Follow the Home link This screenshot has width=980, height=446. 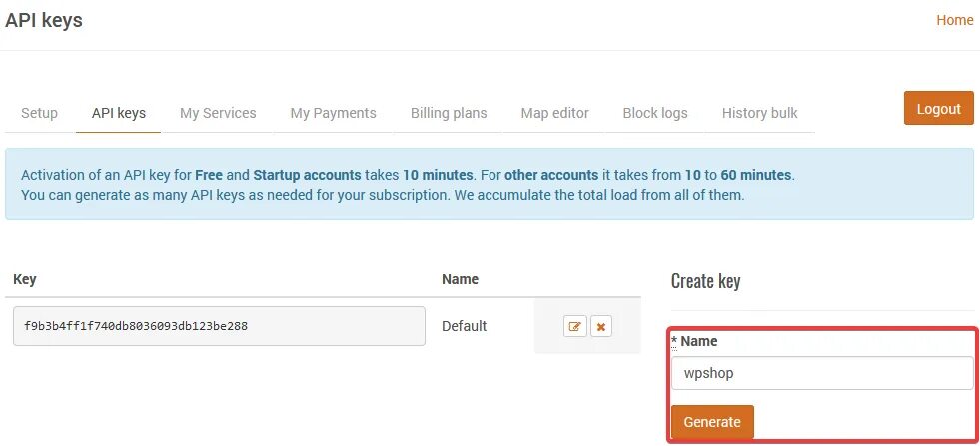954,20
